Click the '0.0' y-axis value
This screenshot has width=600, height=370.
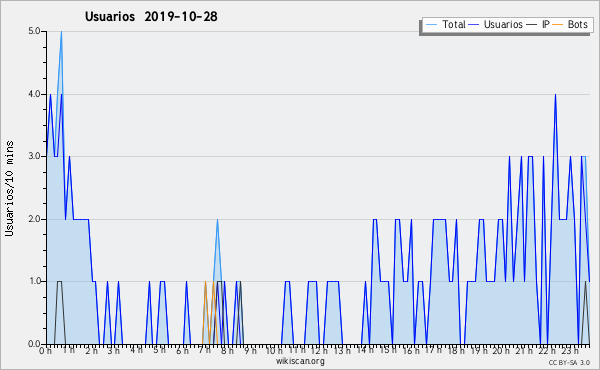(34, 344)
